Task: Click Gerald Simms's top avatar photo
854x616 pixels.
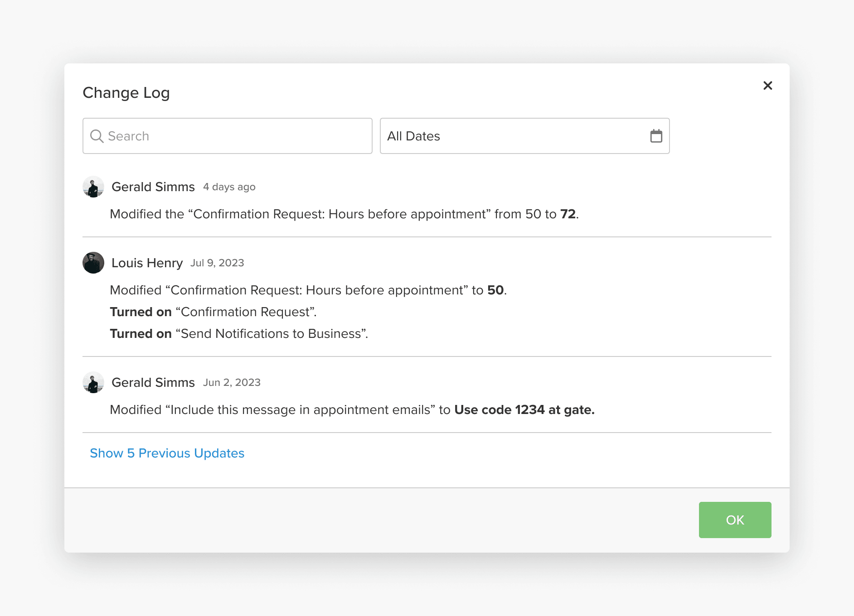Action: [x=93, y=187]
